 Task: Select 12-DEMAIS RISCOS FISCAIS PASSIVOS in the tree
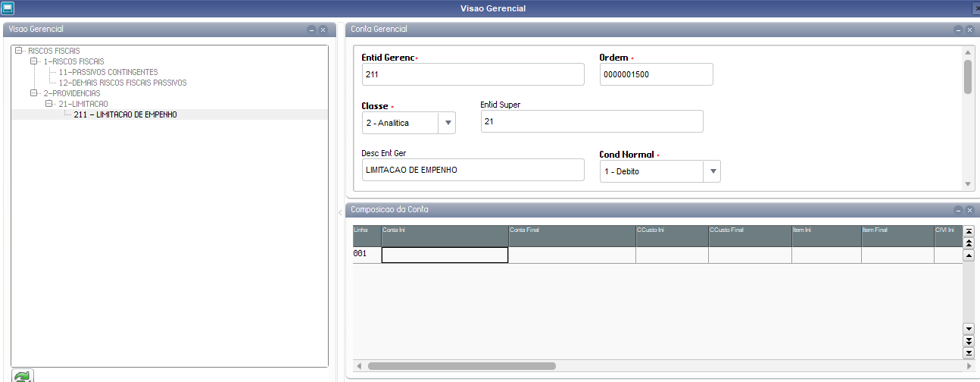tap(123, 83)
